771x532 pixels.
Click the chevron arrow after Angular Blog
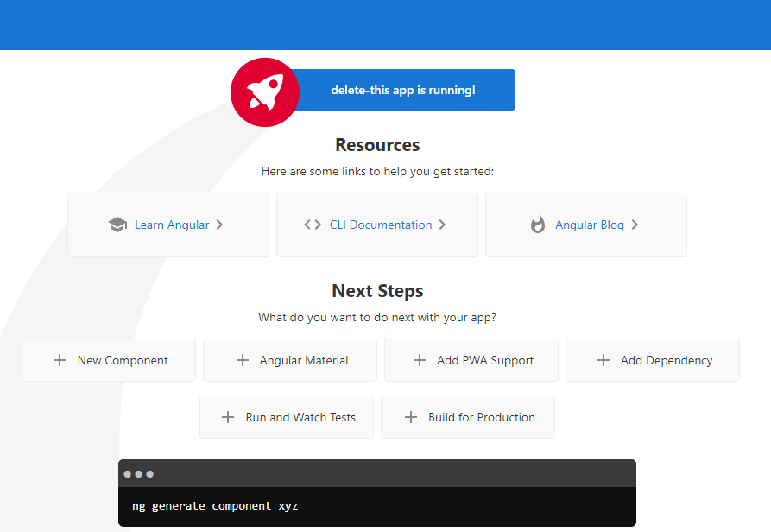click(635, 225)
